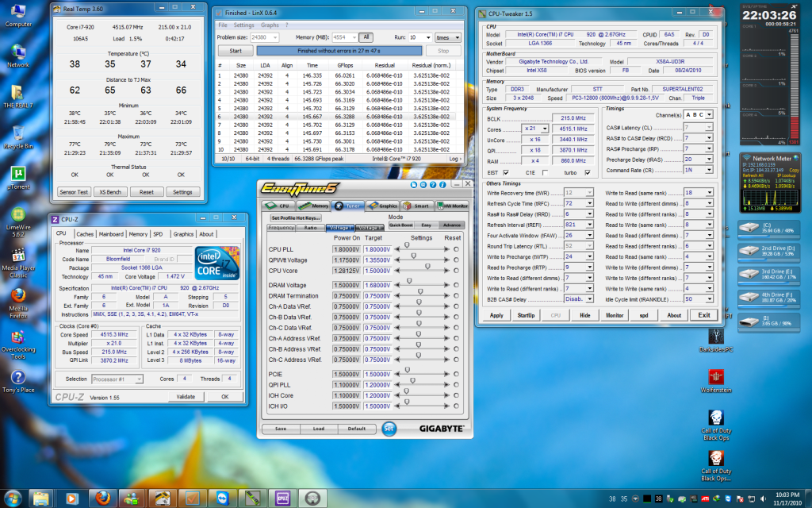Click the 2nd Drive D: gadget icon
The image size is (812, 508).
749,250
